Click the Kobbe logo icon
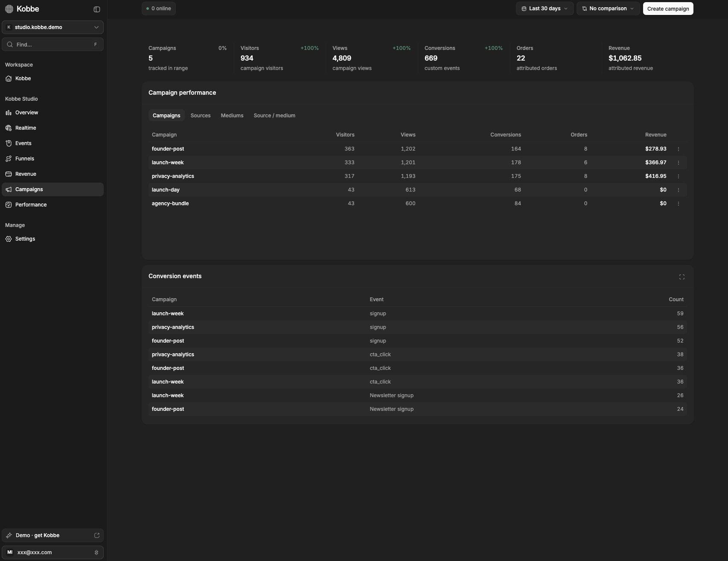The height and width of the screenshot is (561, 728). 9,9
